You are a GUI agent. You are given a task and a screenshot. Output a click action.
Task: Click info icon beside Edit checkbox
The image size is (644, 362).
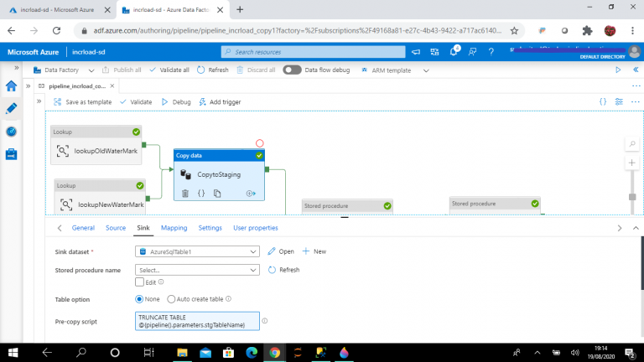(x=161, y=282)
